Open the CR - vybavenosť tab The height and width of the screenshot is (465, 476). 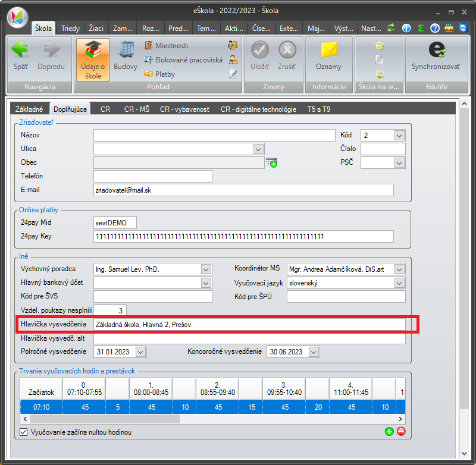[184, 109]
